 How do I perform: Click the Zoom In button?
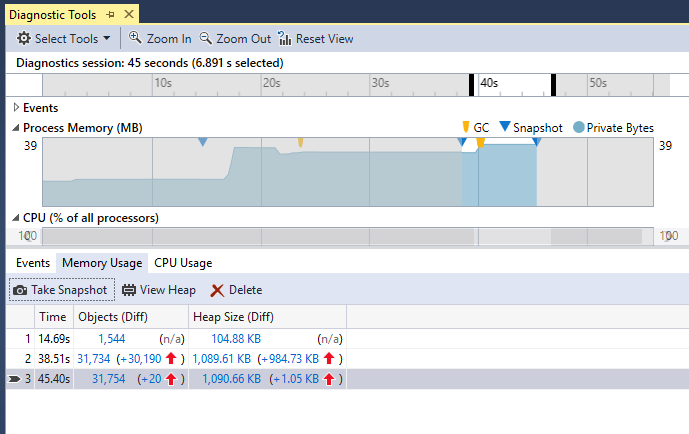tap(160, 39)
